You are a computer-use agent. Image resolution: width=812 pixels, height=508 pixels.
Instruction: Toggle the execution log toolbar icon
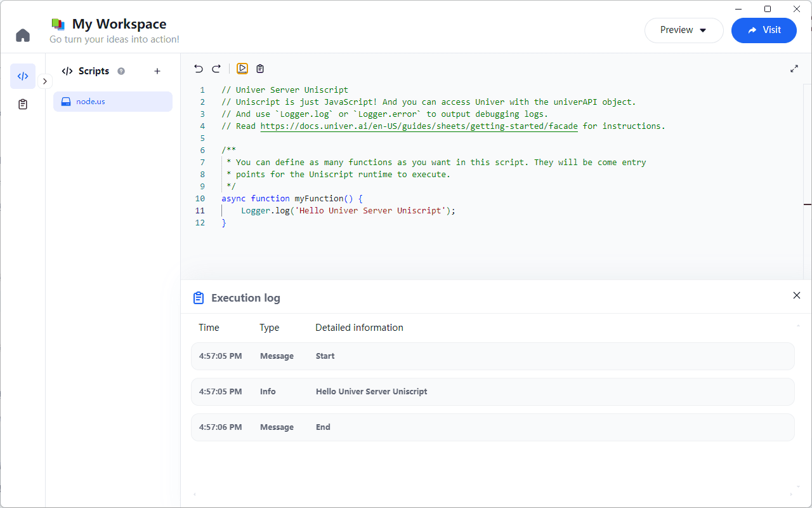(x=260, y=69)
